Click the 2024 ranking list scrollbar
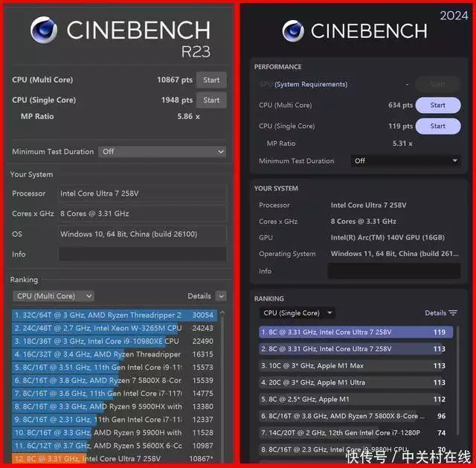Image resolution: width=476 pixels, height=468 pixels. coord(458,379)
